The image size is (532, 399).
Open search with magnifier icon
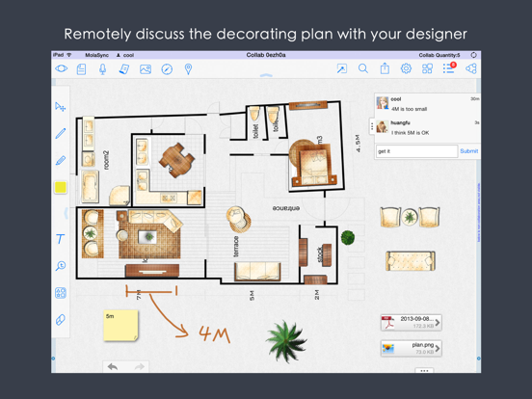click(x=363, y=68)
